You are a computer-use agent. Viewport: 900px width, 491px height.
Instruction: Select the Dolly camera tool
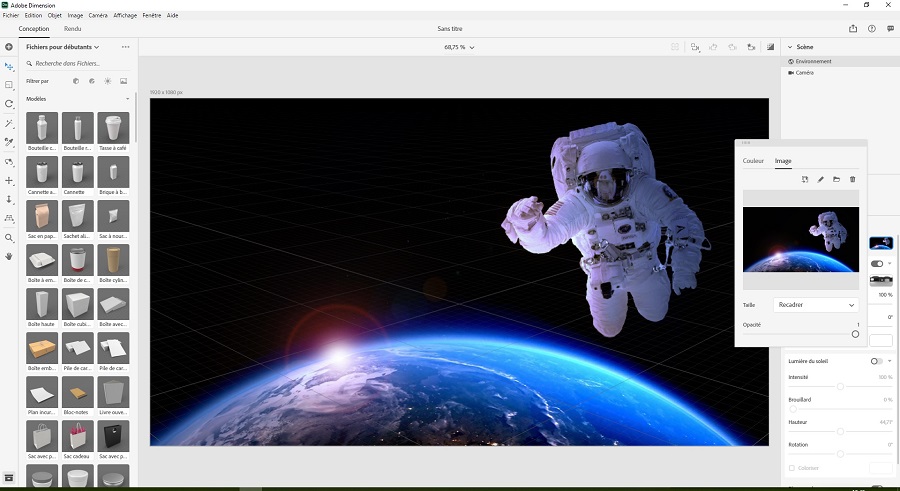[9, 199]
